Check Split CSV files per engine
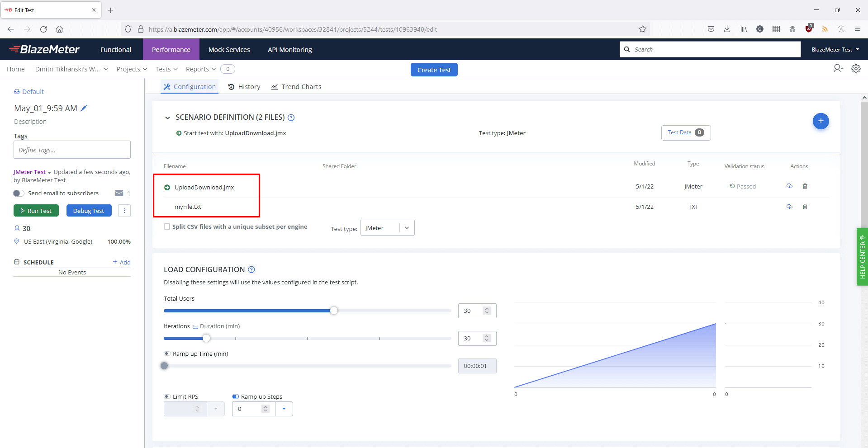This screenshot has width=868, height=448. pos(167,226)
